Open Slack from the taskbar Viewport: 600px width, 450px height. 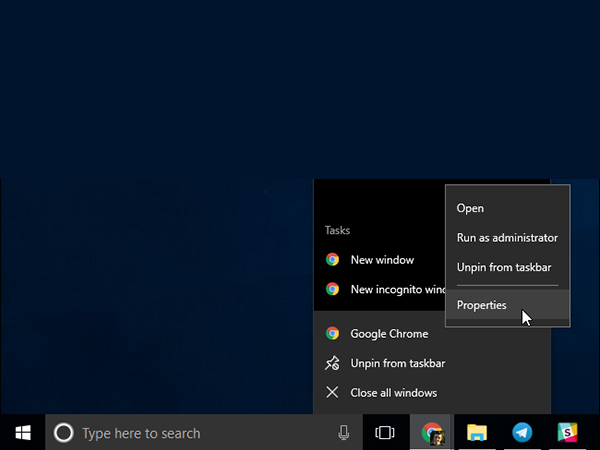tap(567, 433)
